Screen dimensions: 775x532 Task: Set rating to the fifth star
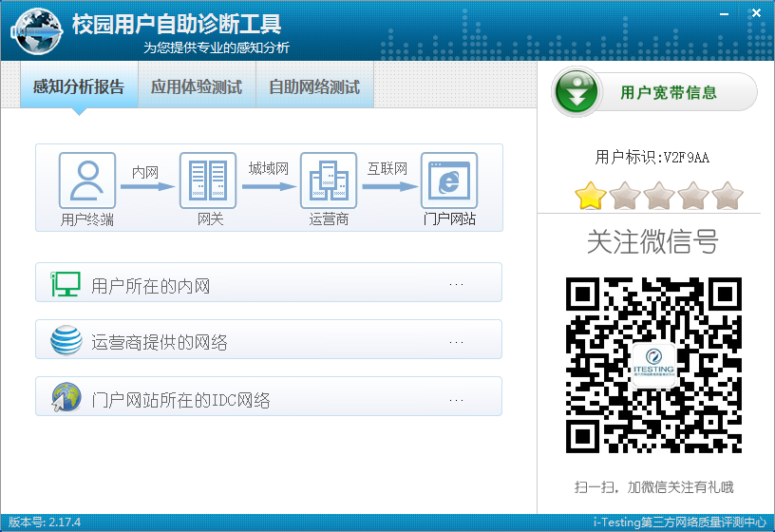click(728, 196)
